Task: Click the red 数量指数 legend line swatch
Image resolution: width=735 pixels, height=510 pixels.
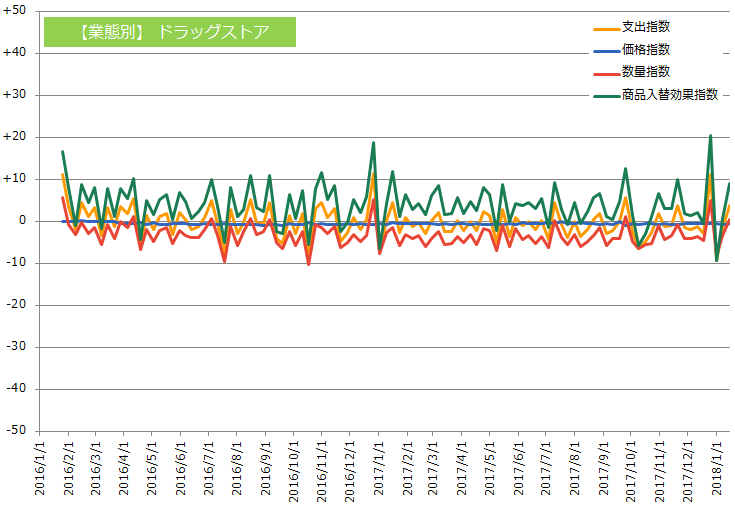Action: pos(607,74)
